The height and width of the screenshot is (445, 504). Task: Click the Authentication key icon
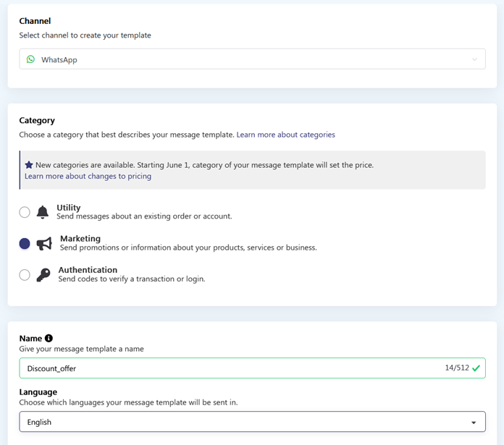click(43, 275)
